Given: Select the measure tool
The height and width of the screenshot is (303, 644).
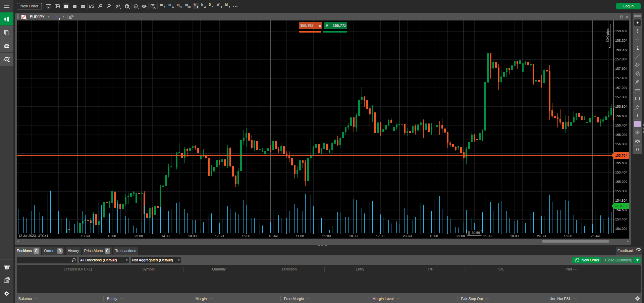Looking at the screenshot, I should point(637,48).
